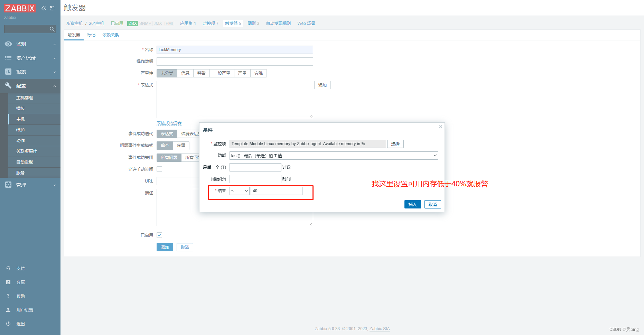644x335 pixels.
Task: Click the question mark help icon
Action: coord(8,296)
